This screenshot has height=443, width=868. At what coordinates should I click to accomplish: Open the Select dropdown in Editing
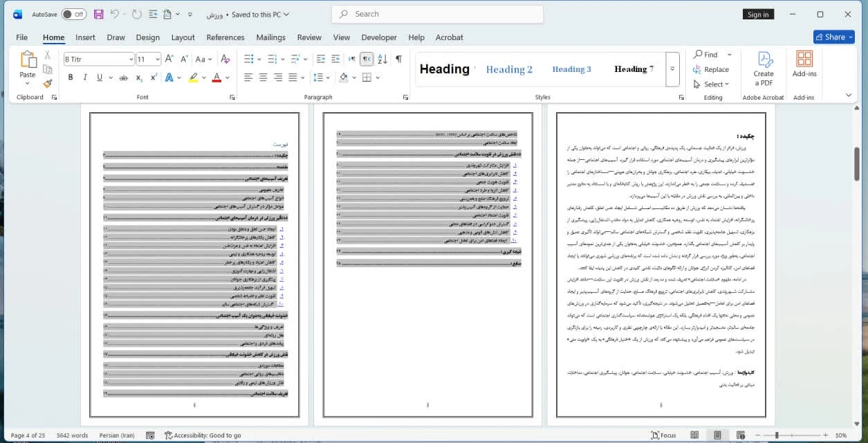(712, 84)
